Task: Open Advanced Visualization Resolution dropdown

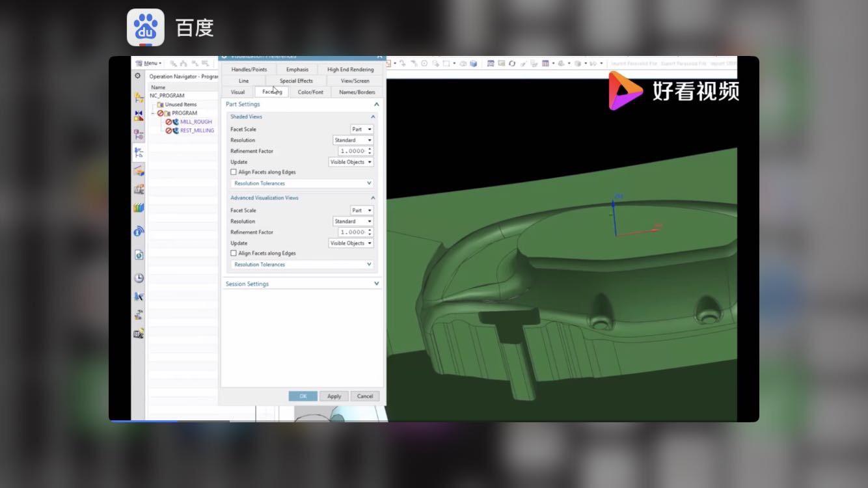Action: tap(353, 222)
